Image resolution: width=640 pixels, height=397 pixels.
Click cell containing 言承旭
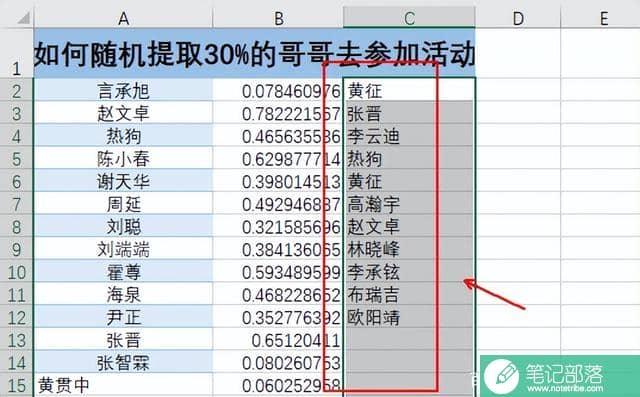pyautogui.click(x=123, y=90)
